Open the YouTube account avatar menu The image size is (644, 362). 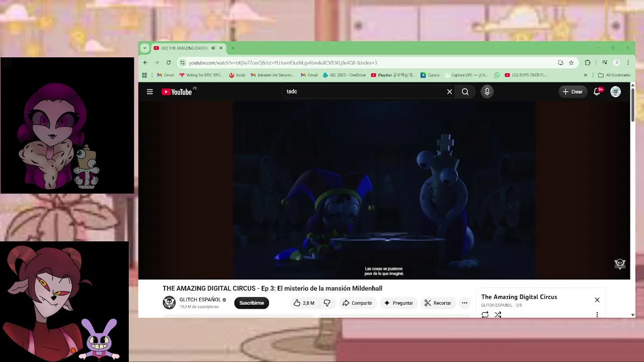click(x=615, y=92)
